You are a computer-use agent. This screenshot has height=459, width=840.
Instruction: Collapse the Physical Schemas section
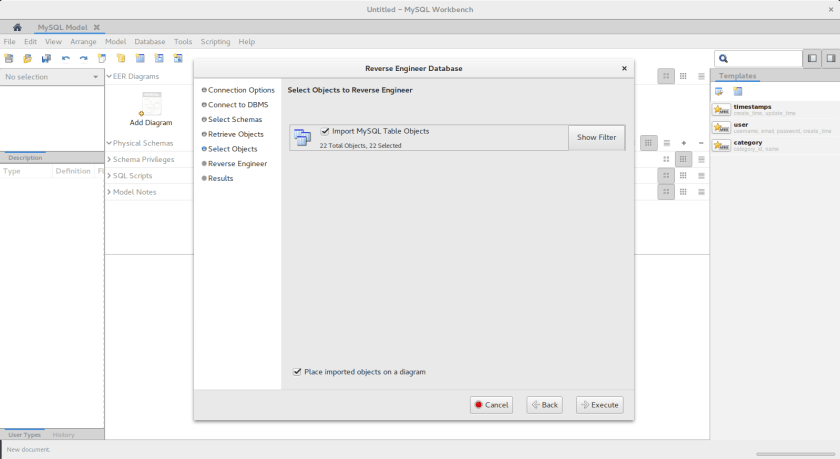(109, 143)
